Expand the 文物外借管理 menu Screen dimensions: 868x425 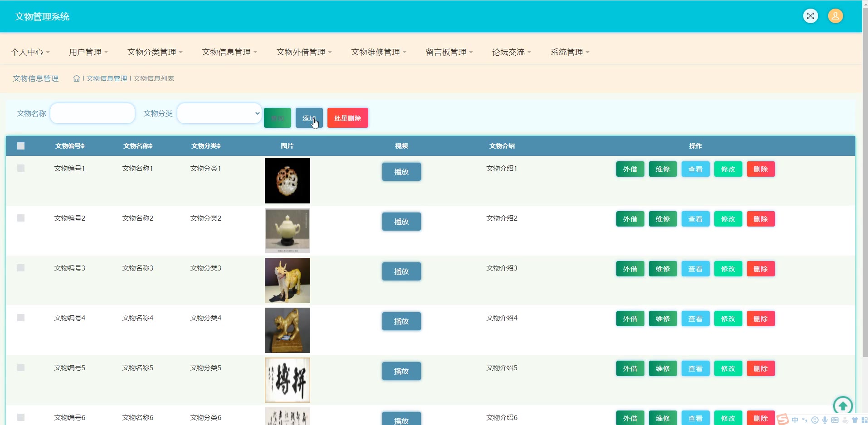[304, 52]
